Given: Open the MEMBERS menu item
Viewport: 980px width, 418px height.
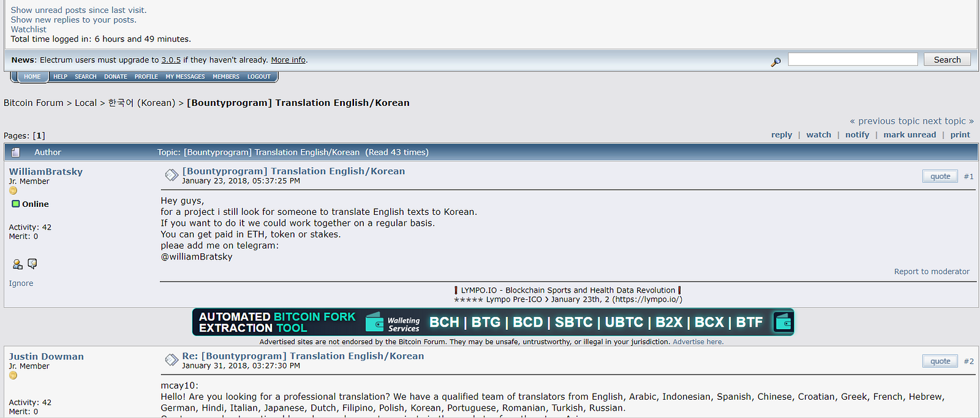Looking at the screenshot, I should pos(226,77).
